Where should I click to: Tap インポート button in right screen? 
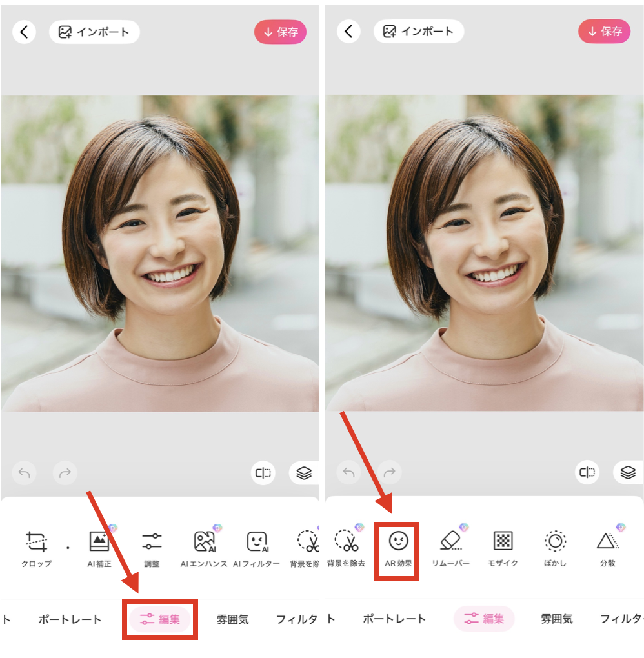419,32
